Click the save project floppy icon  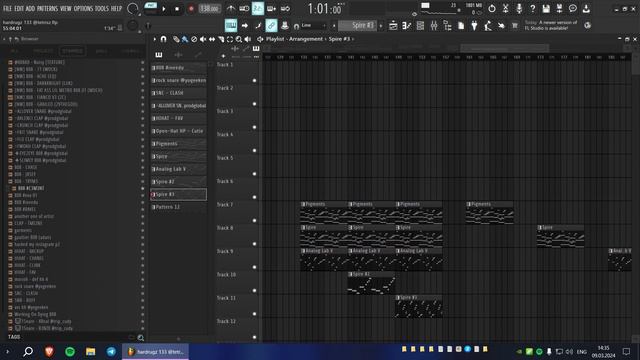pyautogui.click(x=546, y=8)
